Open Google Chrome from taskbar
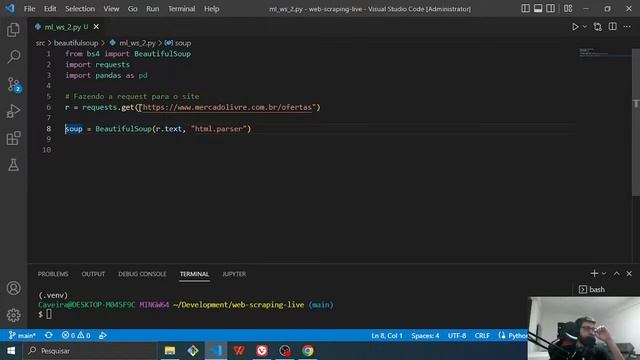Image resolution: width=640 pixels, height=360 pixels. pos(308,351)
